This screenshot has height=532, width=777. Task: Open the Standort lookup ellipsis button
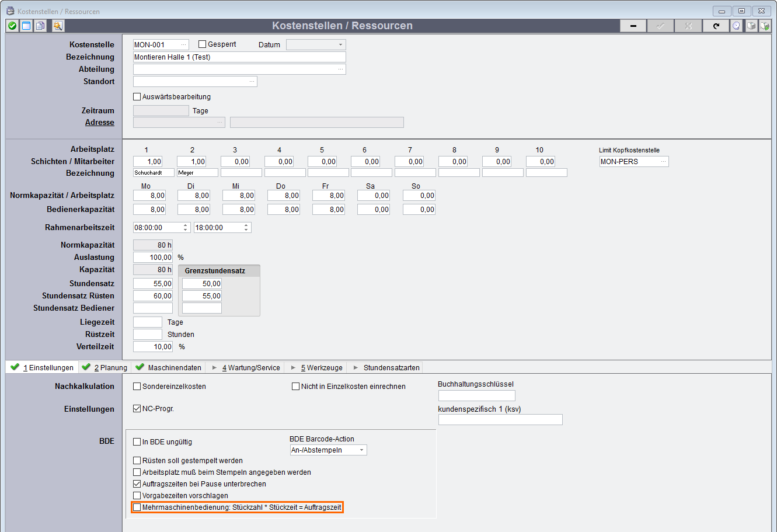tap(252, 81)
